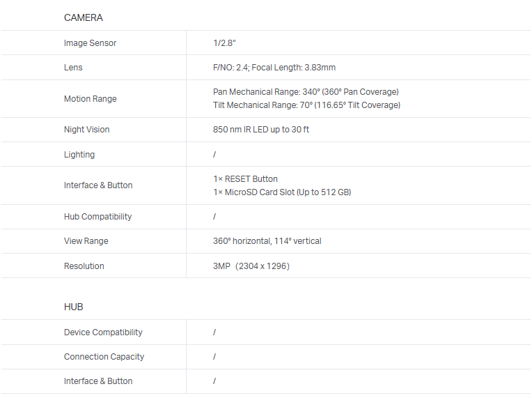The width and height of the screenshot is (532, 398).
Task: Click the Pan Mechanical Range 340° text
Action: tap(306, 92)
